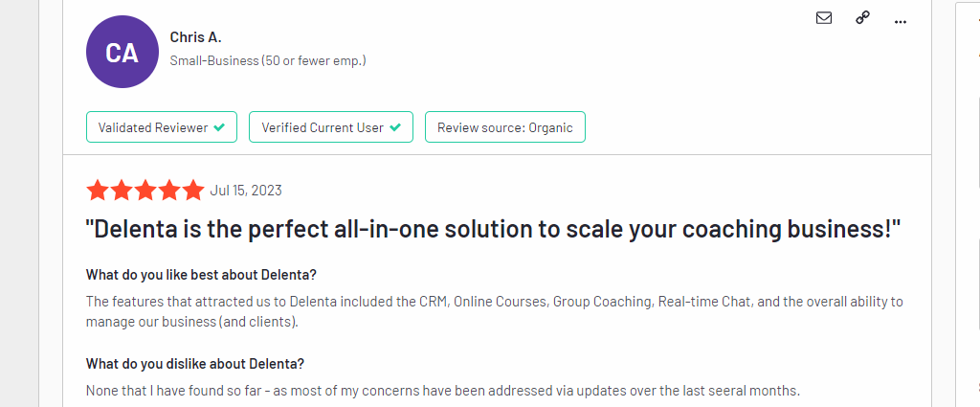980x407 pixels.
Task: Click the fifth red rating star
Action: click(x=193, y=191)
